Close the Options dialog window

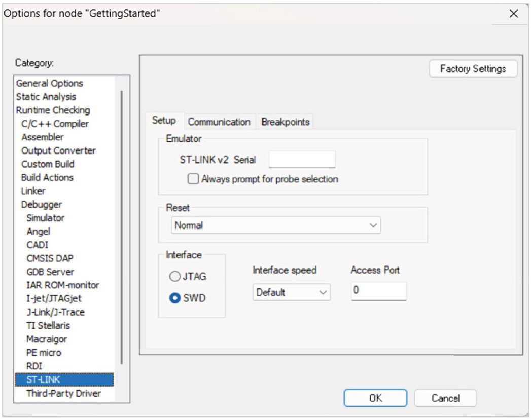point(513,14)
